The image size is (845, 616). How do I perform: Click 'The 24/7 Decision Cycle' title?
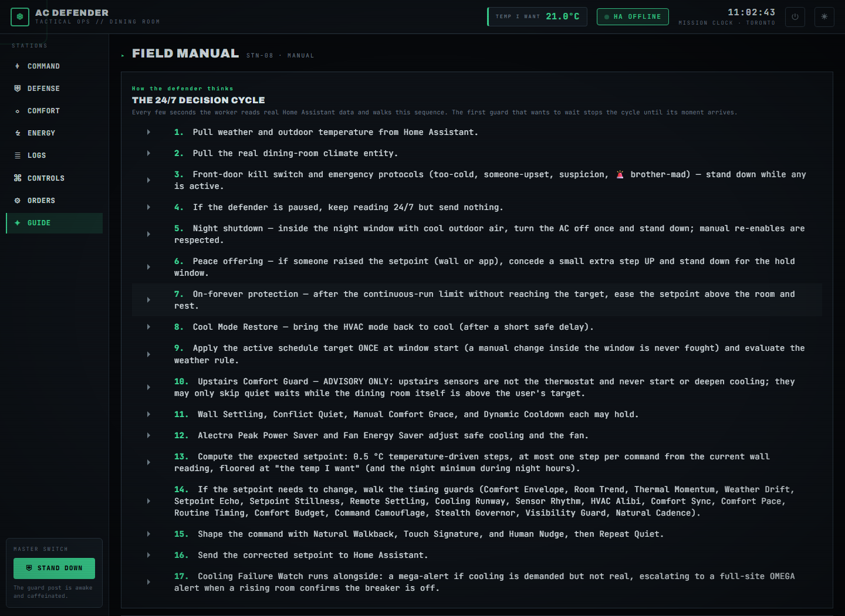pyautogui.click(x=198, y=100)
